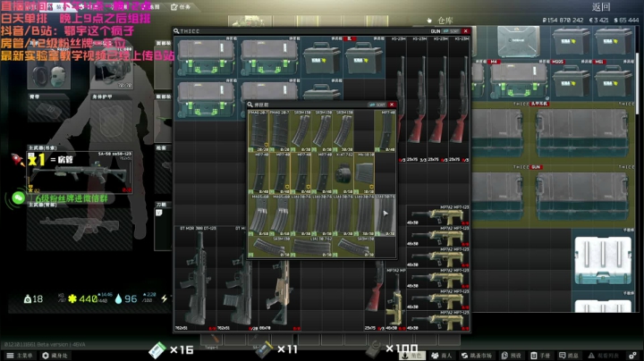Viewport: 644px width, 361px height.
Task: Open the 跳蚤市场 flea market
Action: tap(477, 356)
